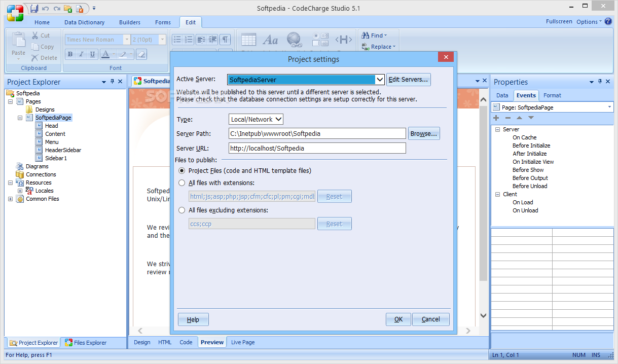Click the globe hyperlink icon in ribbon
This screenshot has width=618, height=364.
pyautogui.click(x=294, y=40)
